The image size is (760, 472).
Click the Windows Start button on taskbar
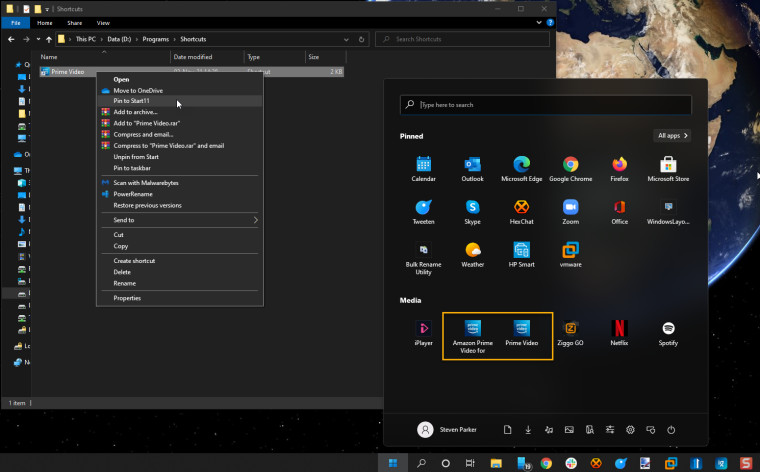[393, 463]
